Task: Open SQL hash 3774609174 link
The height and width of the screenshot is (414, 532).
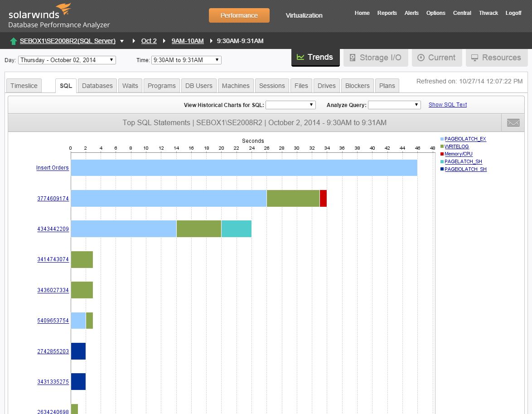Action: (x=53, y=198)
